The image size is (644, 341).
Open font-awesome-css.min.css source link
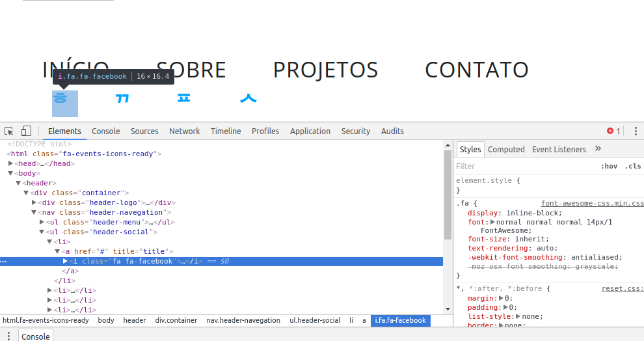click(x=592, y=203)
